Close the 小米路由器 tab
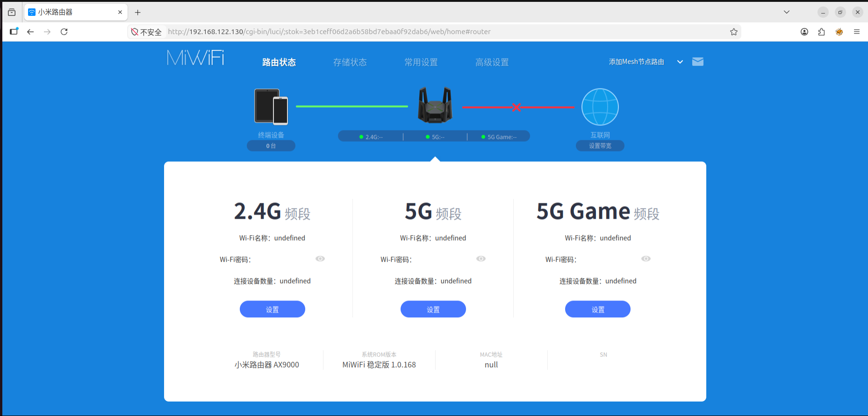The height and width of the screenshot is (416, 868). coord(120,12)
